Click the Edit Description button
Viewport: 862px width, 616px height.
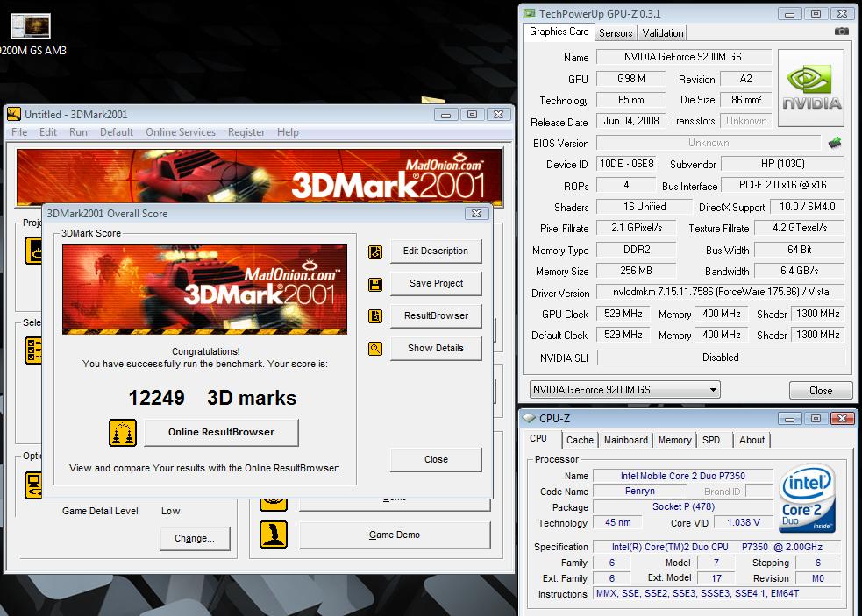(436, 251)
